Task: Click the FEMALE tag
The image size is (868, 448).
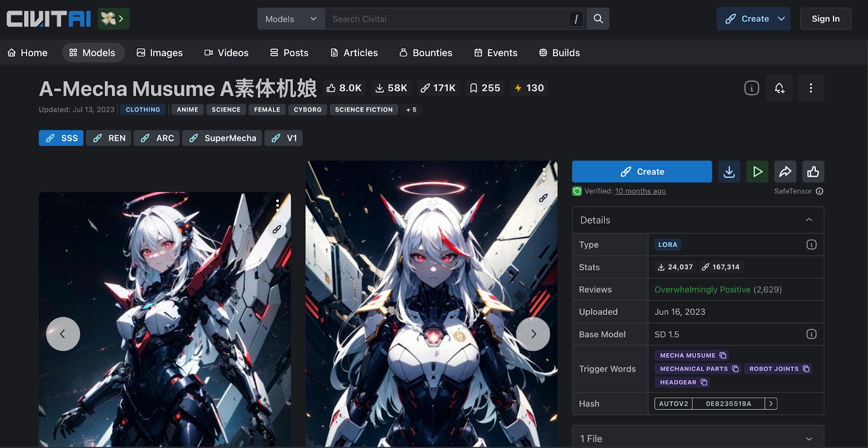Action: click(267, 110)
